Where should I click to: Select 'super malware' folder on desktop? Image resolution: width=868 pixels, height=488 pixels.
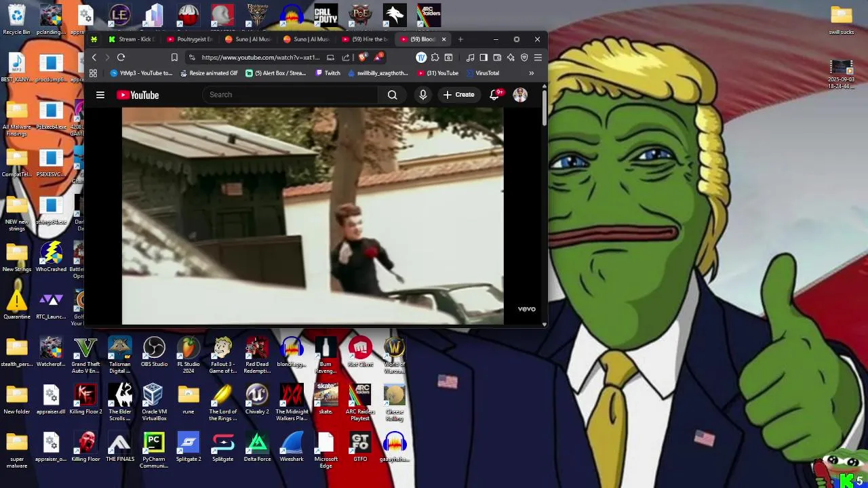click(x=17, y=449)
